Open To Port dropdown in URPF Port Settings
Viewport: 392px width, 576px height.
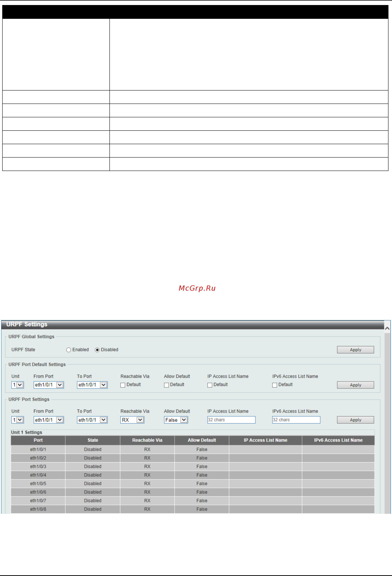pos(92,420)
